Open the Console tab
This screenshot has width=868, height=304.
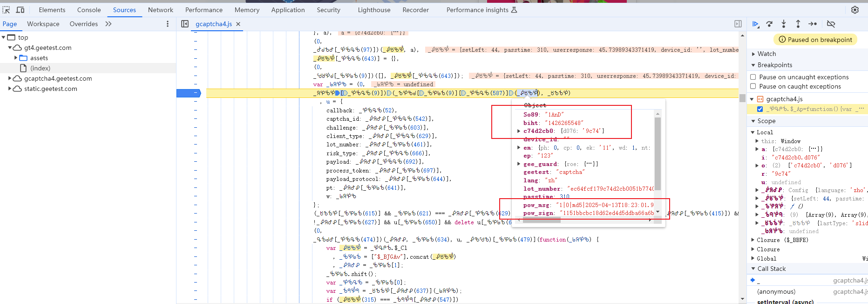(x=88, y=10)
